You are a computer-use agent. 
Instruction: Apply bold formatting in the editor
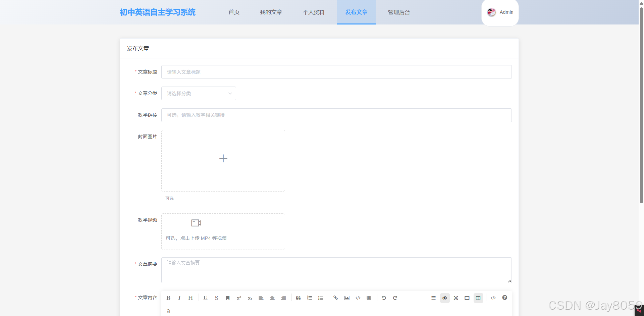coord(168,298)
